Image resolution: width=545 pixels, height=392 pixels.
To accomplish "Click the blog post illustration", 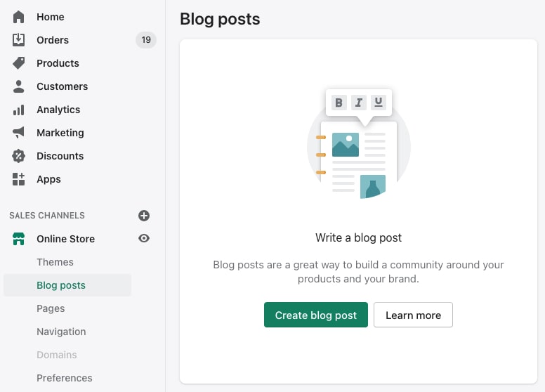I will pyautogui.click(x=358, y=146).
